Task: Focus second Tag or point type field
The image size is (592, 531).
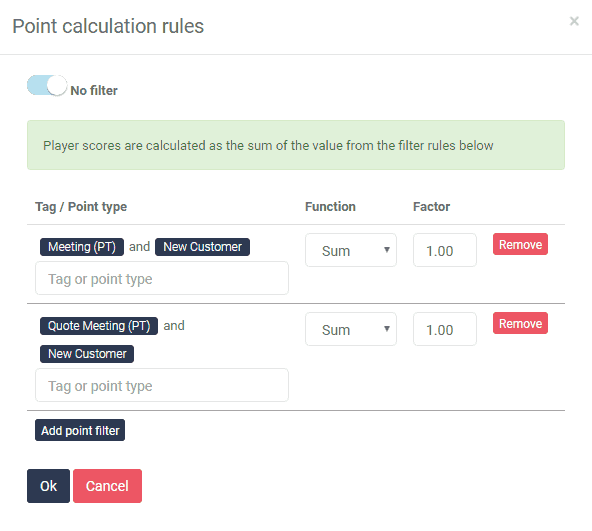Action: point(162,385)
